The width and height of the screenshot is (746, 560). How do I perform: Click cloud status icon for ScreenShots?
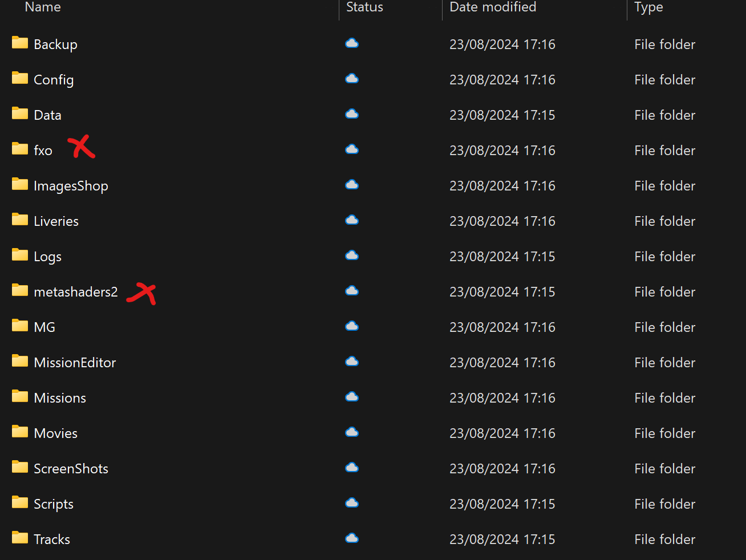[352, 468]
